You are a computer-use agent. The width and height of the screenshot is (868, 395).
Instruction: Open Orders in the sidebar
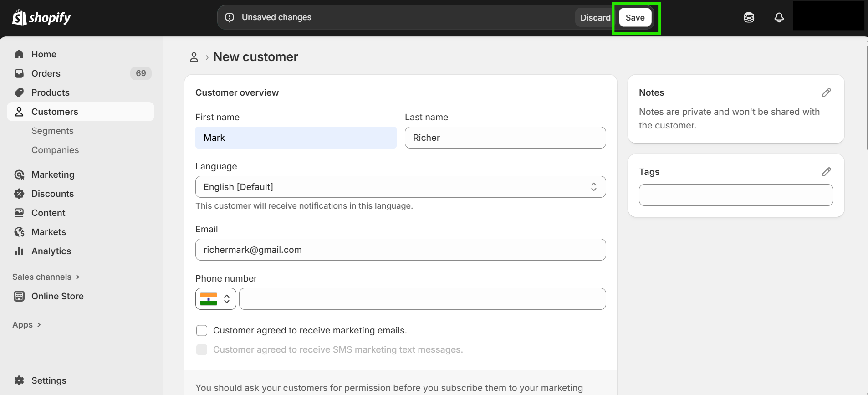[46, 73]
